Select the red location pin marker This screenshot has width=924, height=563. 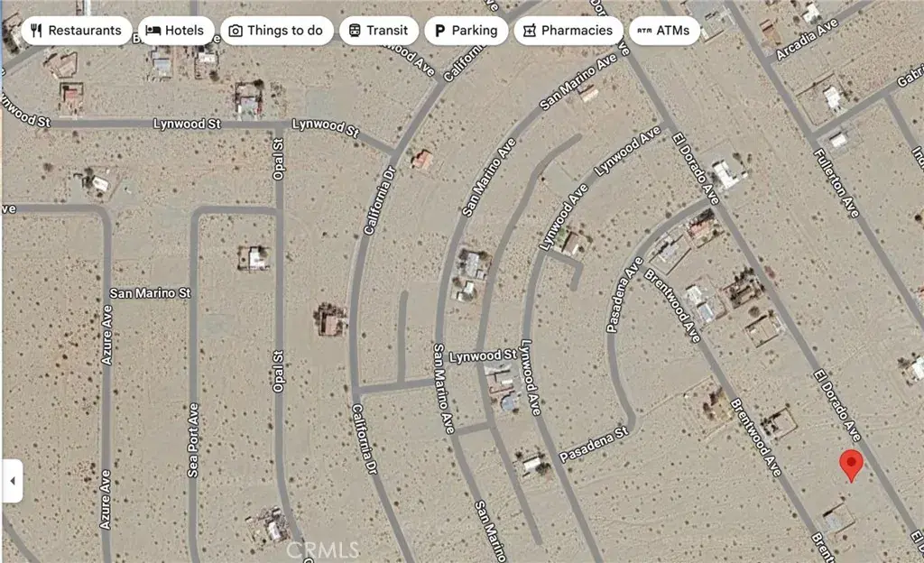(851, 466)
